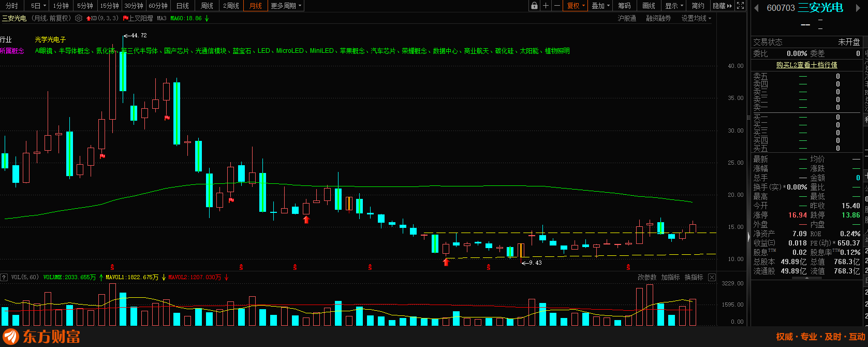This screenshot has width=868, height=347.
Task: Click 改参数 on volume indicator
Action: pyautogui.click(x=647, y=278)
